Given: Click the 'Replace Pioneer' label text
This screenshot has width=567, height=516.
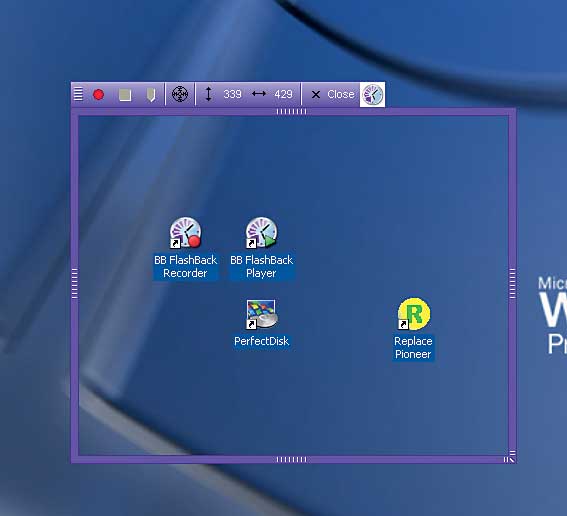Looking at the screenshot, I should coord(413,347).
